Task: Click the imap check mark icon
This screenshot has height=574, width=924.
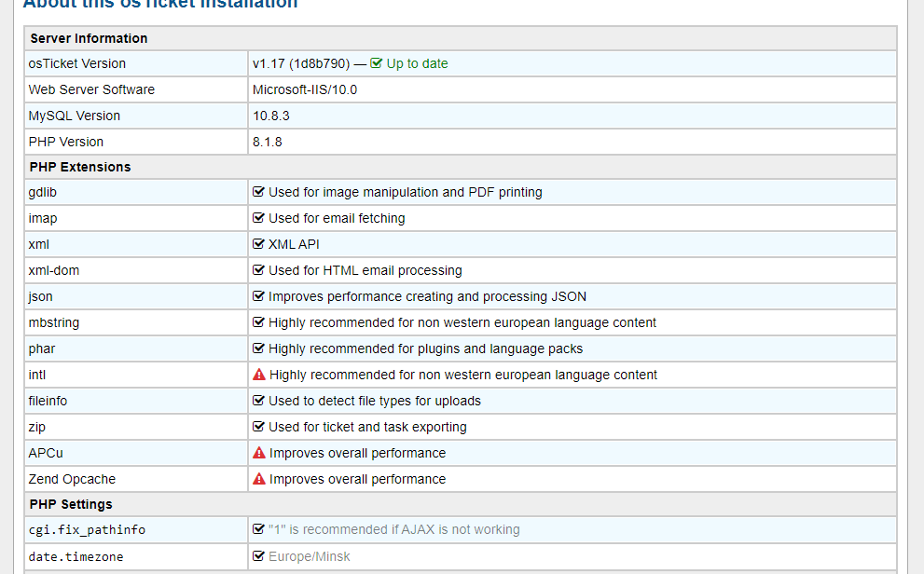Action: (x=258, y=218)
